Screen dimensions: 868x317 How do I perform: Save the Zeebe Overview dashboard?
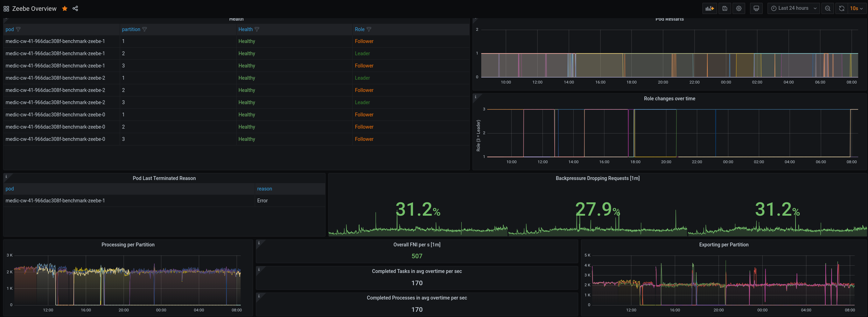tap(724, 8)
